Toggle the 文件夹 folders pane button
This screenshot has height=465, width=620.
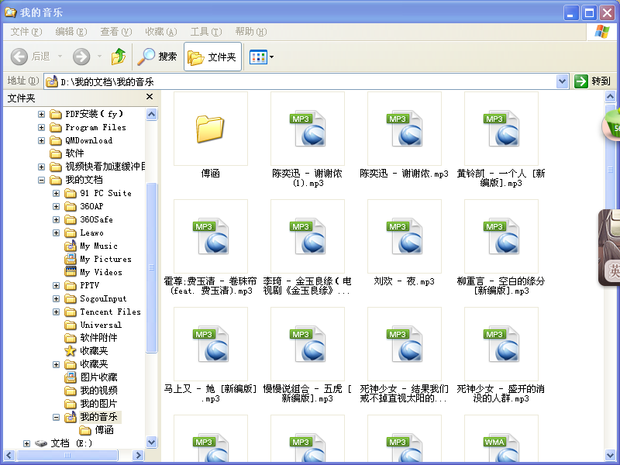click(x=212, y=57)
